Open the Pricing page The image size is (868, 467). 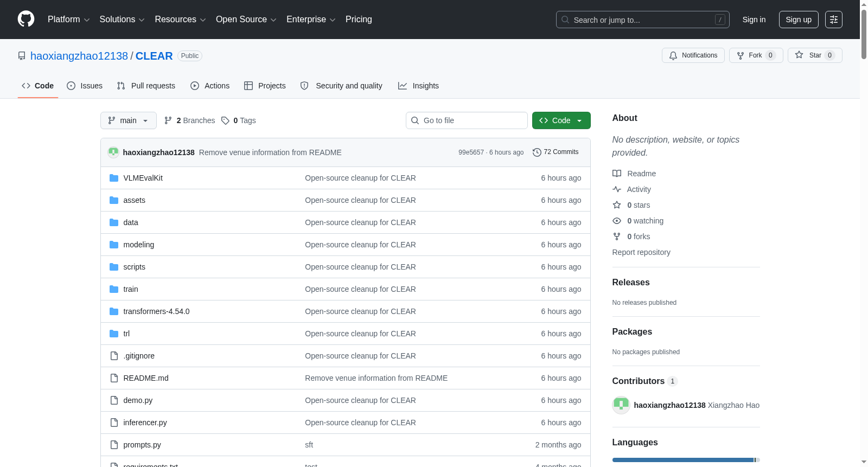tap(359, 20)
